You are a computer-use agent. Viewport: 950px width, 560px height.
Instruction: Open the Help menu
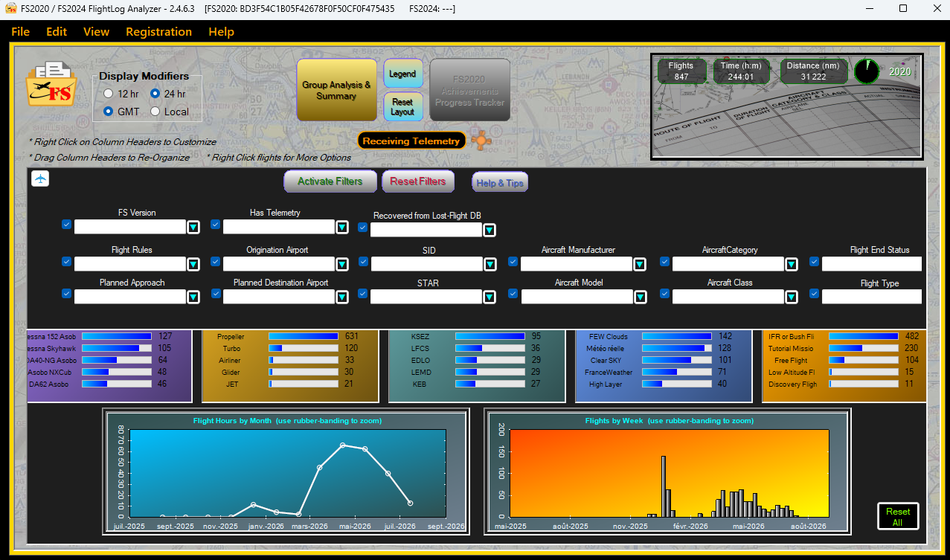pyautogui.click(x=222, y=32)
